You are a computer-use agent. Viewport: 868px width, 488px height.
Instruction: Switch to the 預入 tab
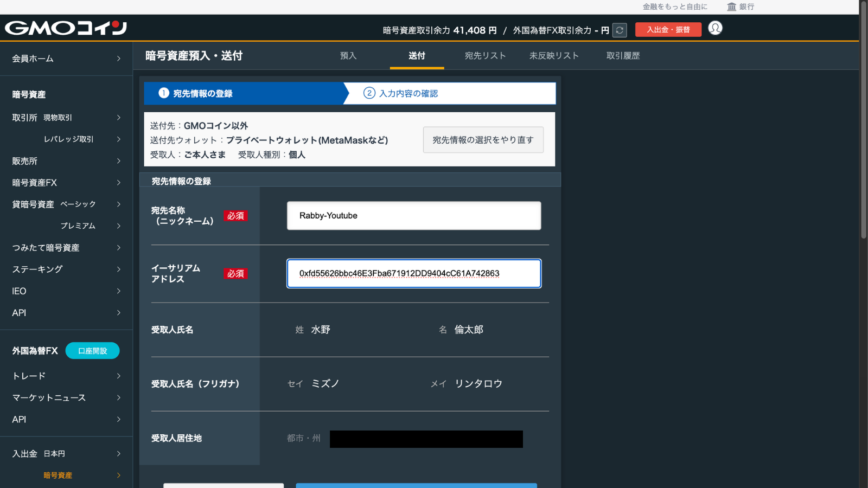point(348,56)
